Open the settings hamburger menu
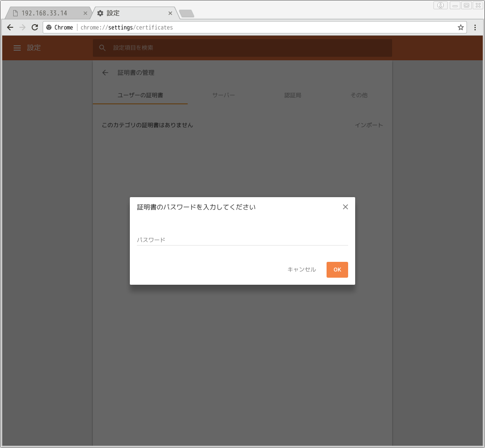This screenshot has width=485, height=448. coord(17,48)
